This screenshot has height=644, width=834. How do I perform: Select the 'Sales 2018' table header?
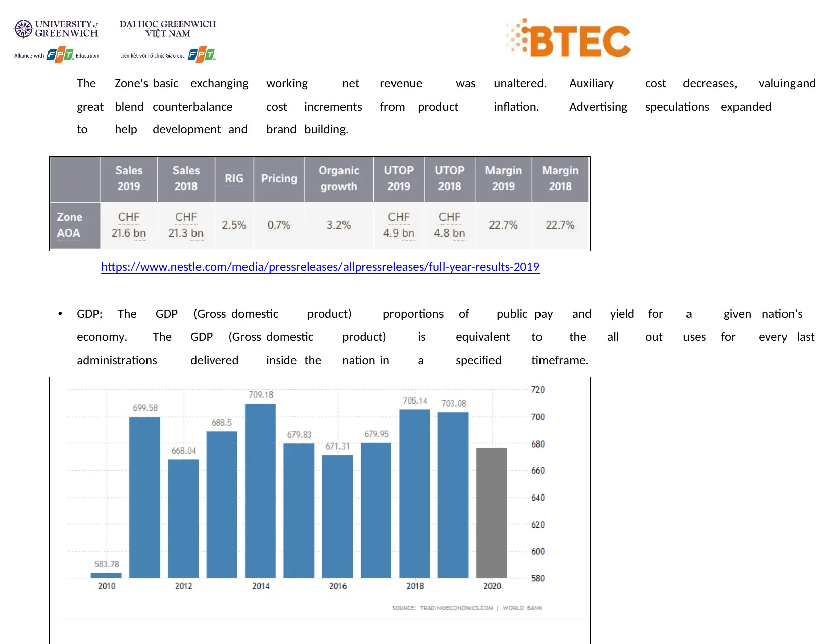(186, 179)
